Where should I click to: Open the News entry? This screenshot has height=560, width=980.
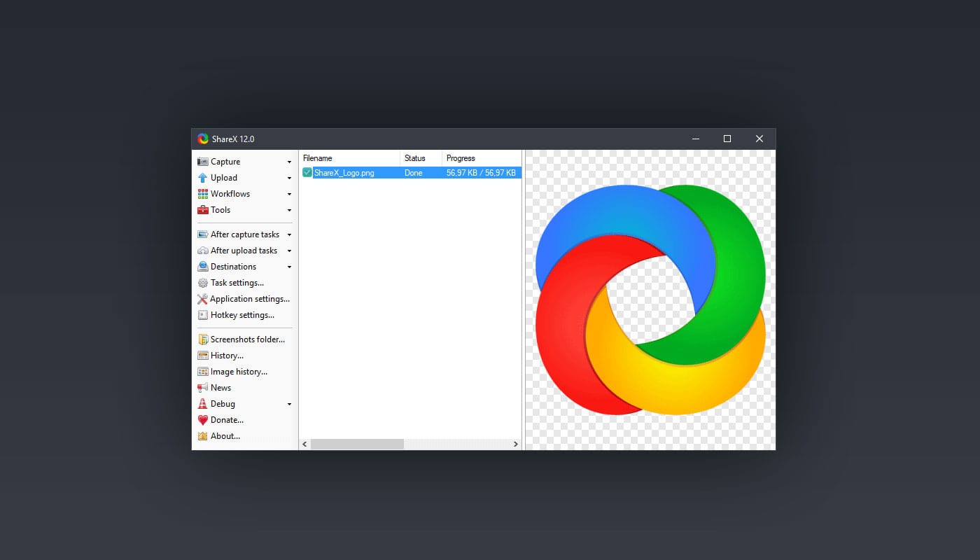click(245, 388)
